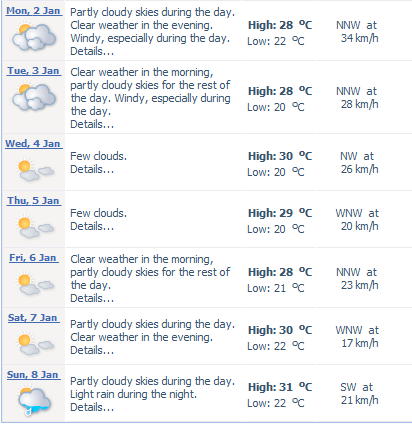Image resolution: width=412 pixels, height=428 pixels.
Task: Click Sunday's rain cloud weather icon
Action: 34,401
